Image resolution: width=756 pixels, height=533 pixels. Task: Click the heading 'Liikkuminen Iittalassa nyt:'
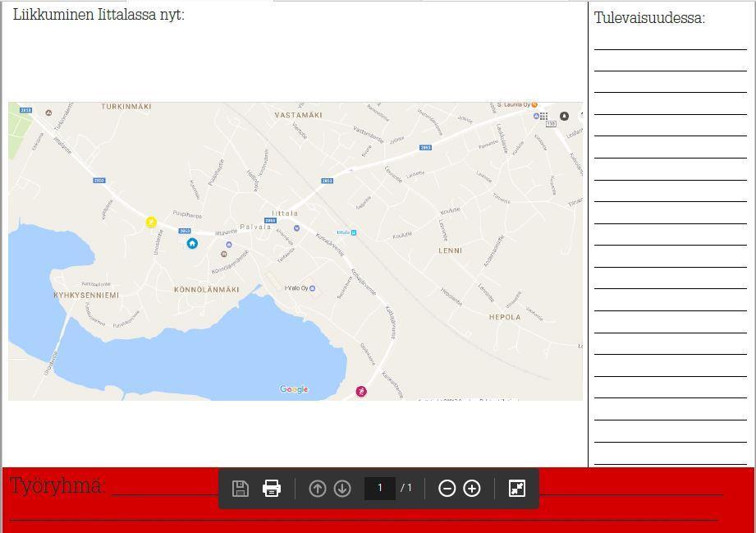[x=99, y=15]
